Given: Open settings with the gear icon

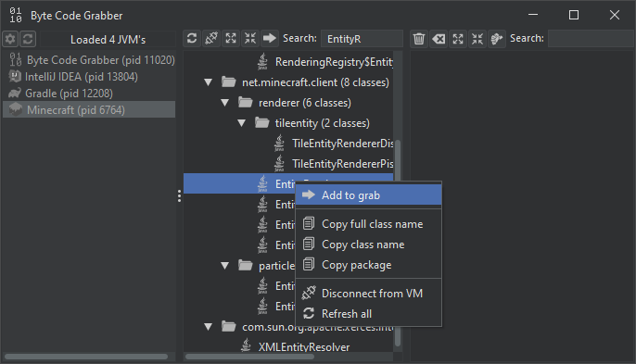Looking at the screenshot, I should pos(10,39).
